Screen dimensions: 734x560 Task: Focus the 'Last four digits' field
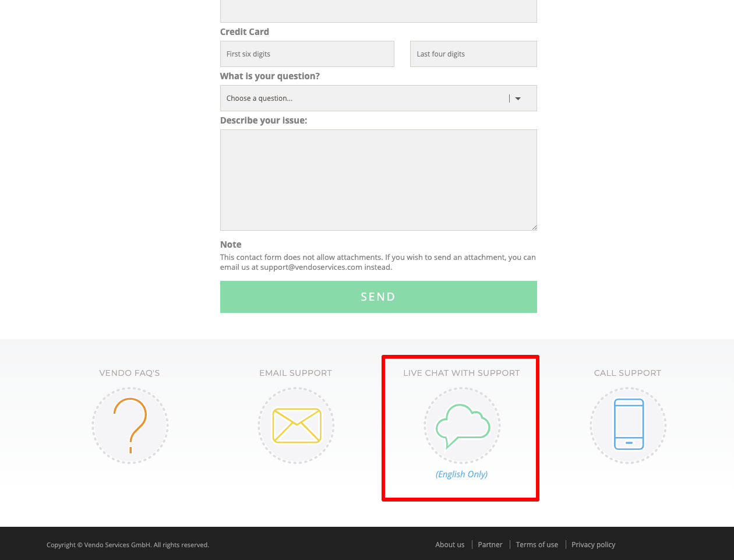coord(474,54)
